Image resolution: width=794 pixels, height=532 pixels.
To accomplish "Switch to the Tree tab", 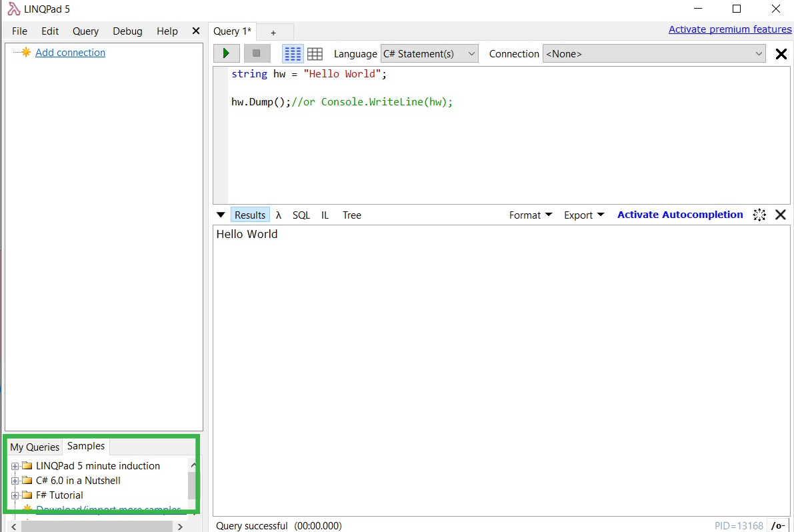I will click(x=352, y=215).
